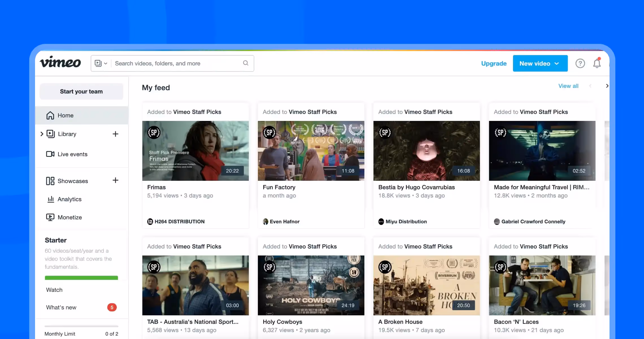Open the help menu via the question mark icon
644x339 pixels.
580,63
